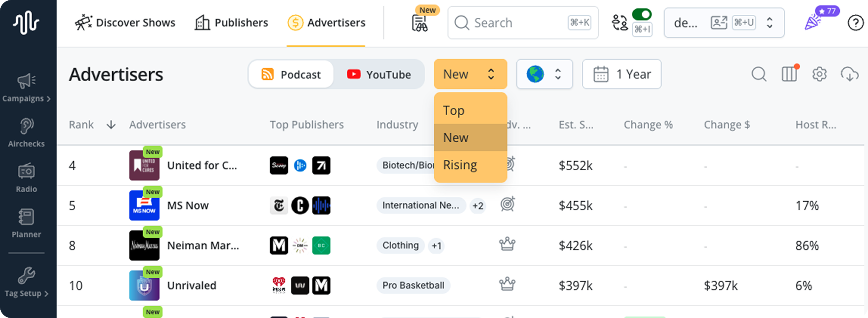Open Radio in the sidebar
The image size is (868, 318).
(x=26, y=178)
